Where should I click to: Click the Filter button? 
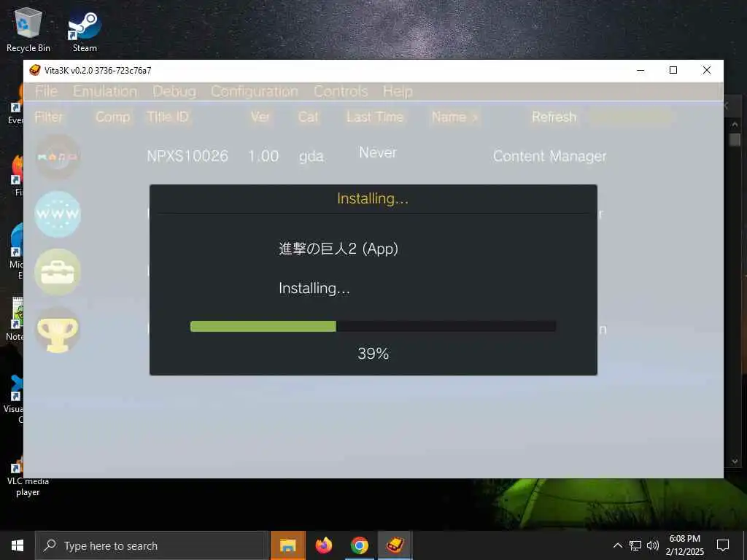click(49, 117)
